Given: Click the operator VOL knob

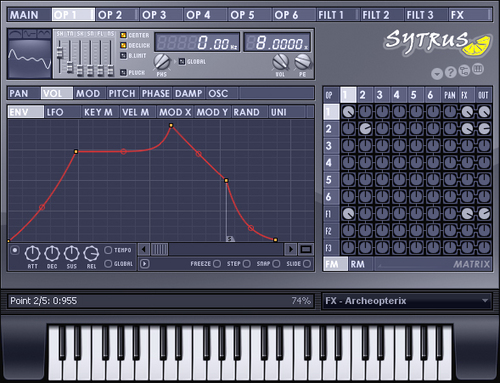Looking at the screenshot, I should click(280, 62).
